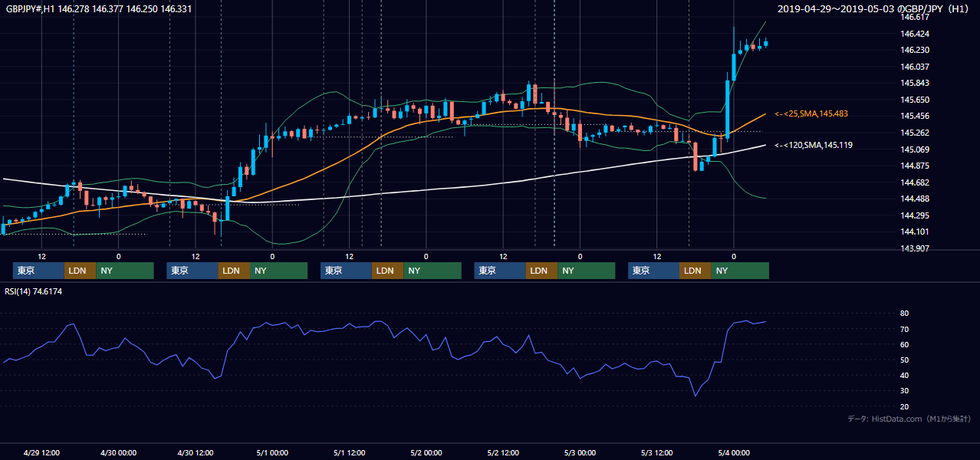Click price axis value 145.650
Screen dimensions: 980x460
click(x=915, y=100)
